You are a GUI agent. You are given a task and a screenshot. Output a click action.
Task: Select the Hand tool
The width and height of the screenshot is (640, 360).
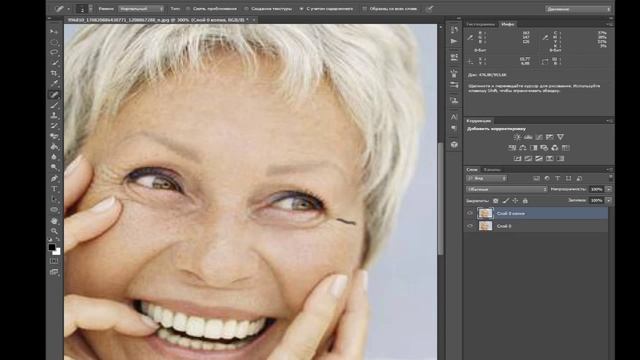[x=54, y=221]
